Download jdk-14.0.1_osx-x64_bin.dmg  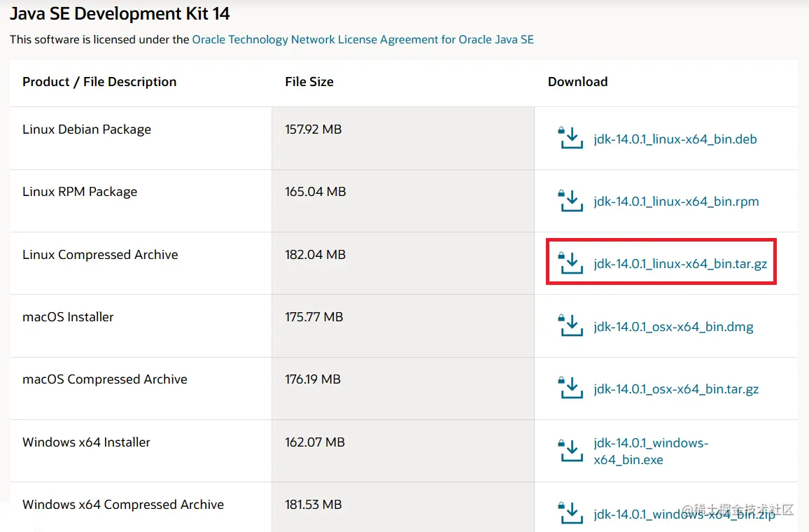coord(673,327)
